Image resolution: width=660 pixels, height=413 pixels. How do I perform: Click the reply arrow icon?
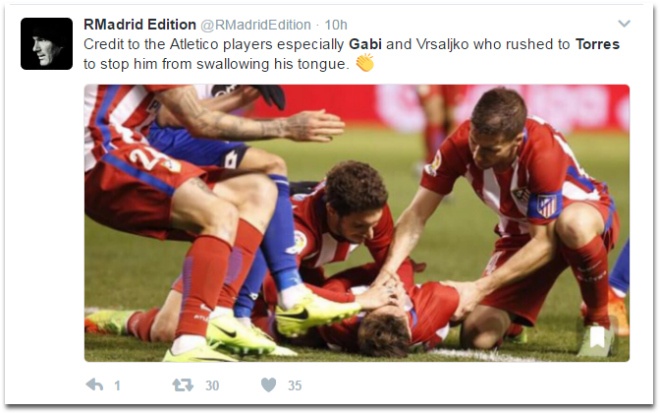point(95,384)
